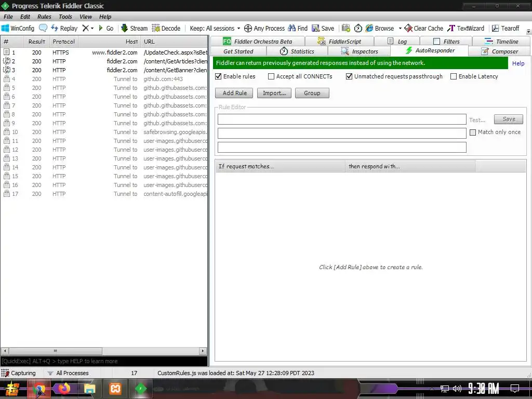
Task: Open WinConfig from the toolbar
Action: pyautogui.click(x=18, y=28)
